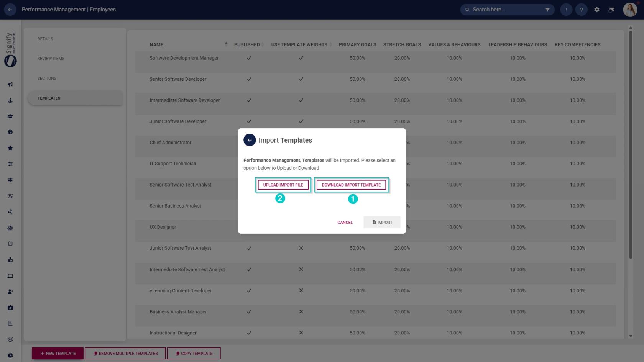
Task: Click Published checkmark for Software Development Manager
Action: [249, 58]
